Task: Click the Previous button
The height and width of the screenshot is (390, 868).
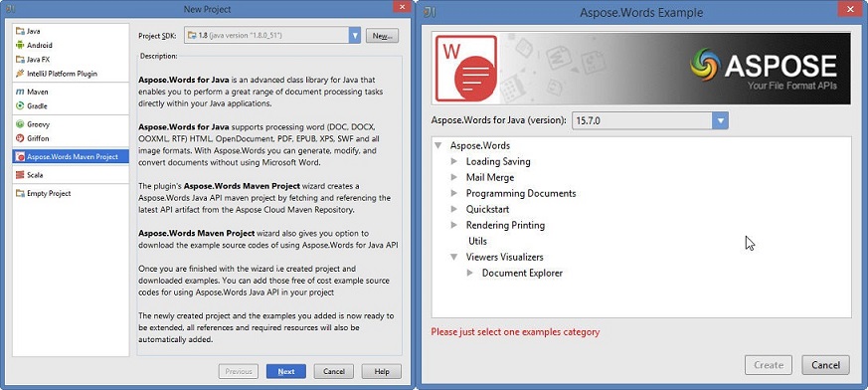Action: tap(239, 372)
